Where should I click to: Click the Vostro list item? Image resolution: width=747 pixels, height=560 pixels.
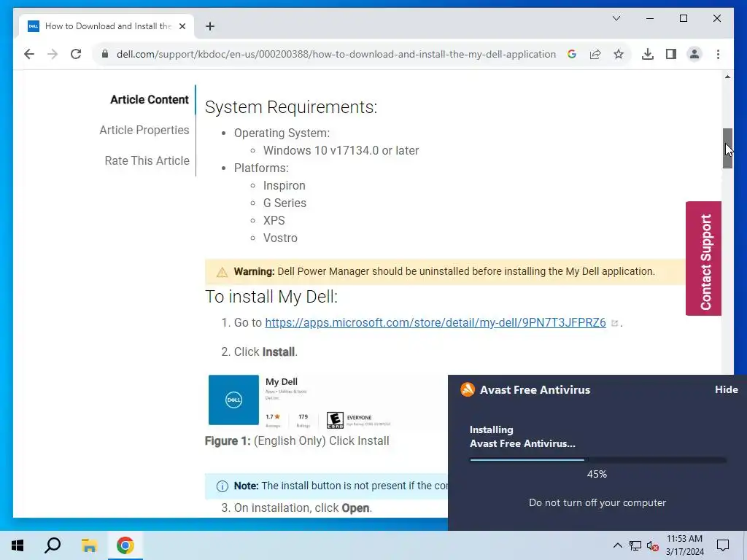(280, 238)
